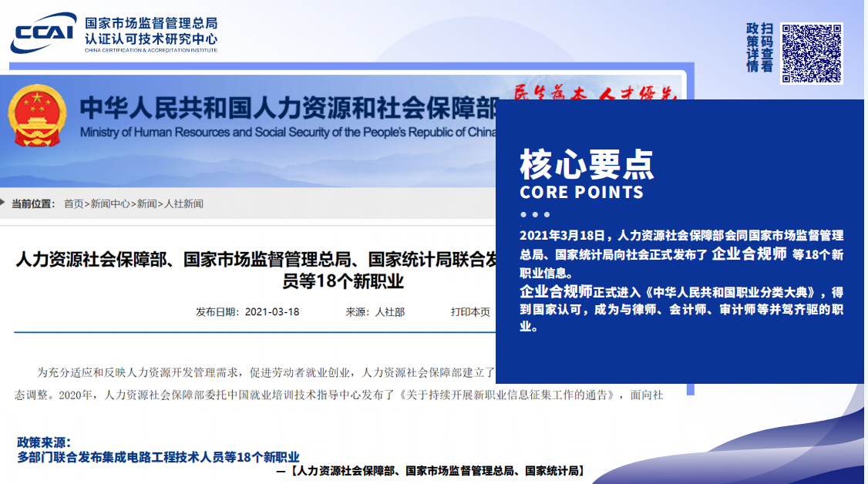
Task: Click the 政策来源 label
Action: (x=44, y=442)
